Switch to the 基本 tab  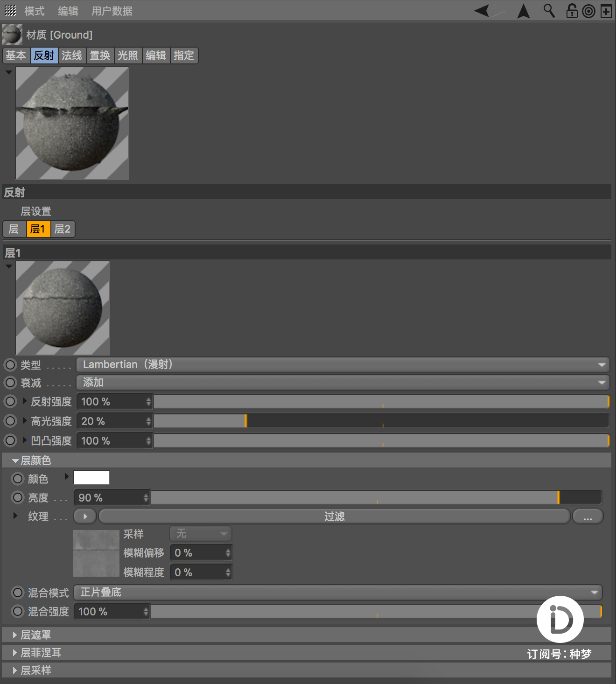pos(16,56)
